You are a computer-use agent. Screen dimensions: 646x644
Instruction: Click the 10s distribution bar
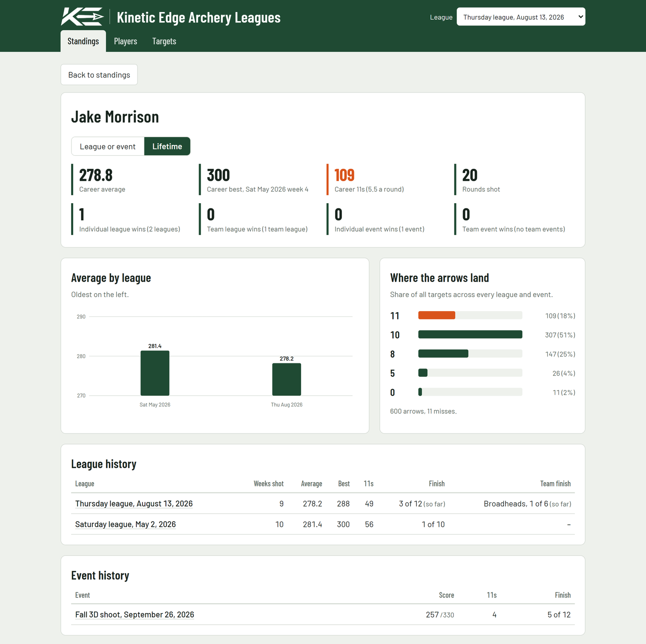(470, 334)
